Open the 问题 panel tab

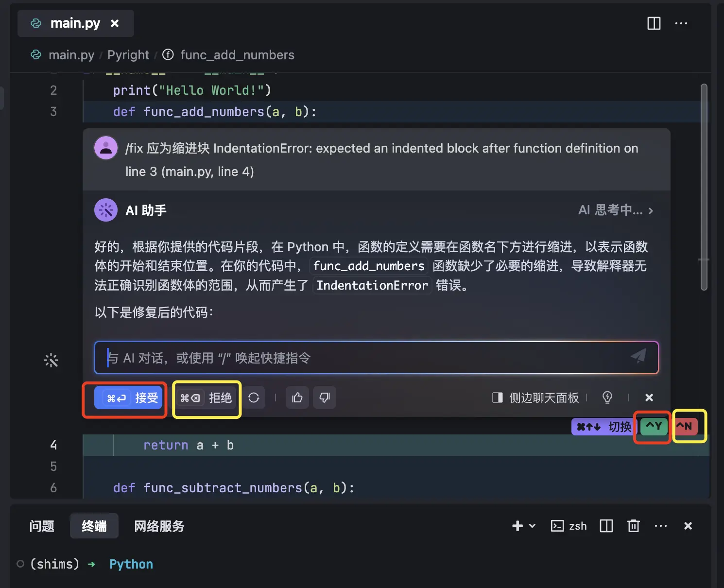tap(42, 526)
